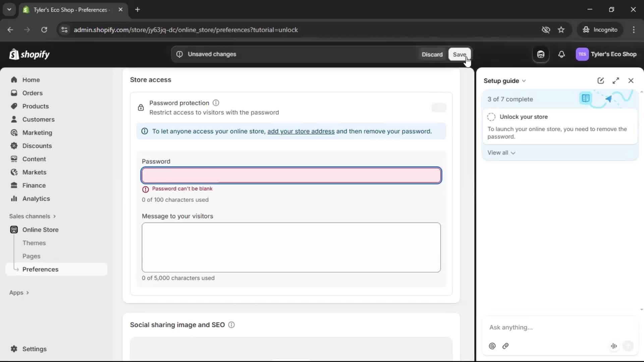
Task: Start a new chat with compose icon
Action: 600,81
